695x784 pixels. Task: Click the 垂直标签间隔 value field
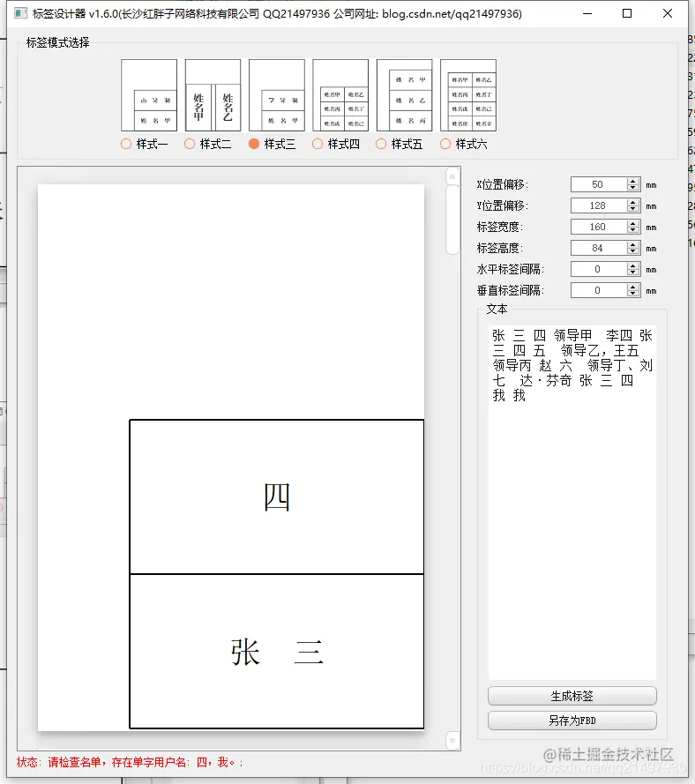(599, 290)
